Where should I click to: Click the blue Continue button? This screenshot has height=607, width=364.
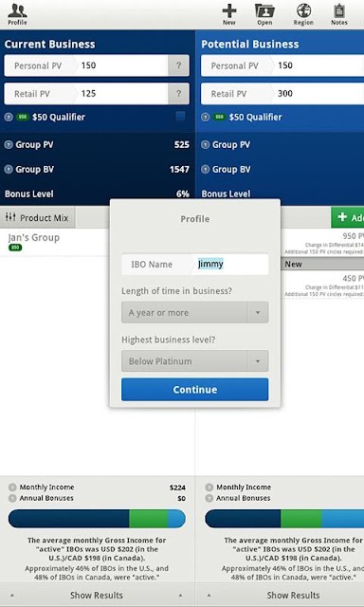(x=195, y=390)
